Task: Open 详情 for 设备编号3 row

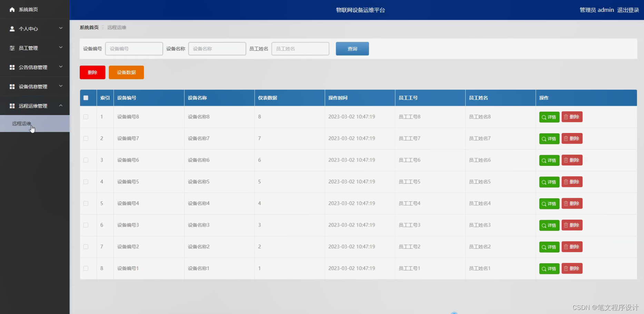Action: 549,226
